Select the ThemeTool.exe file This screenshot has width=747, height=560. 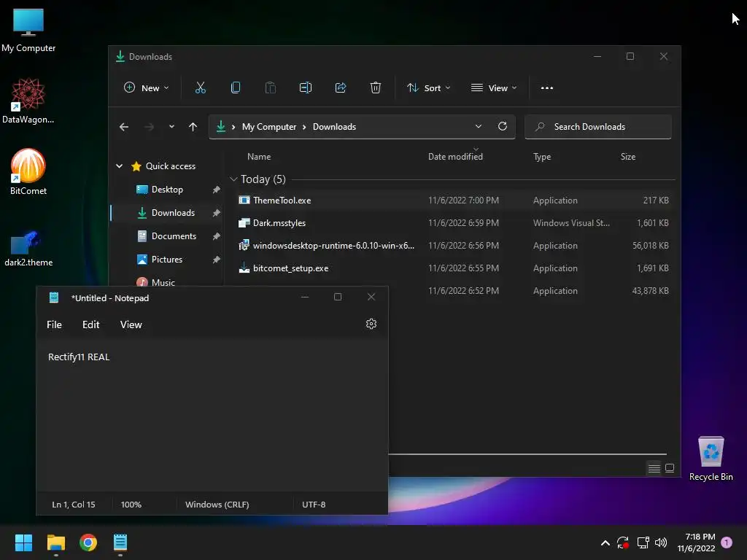(x=453, y=201)
